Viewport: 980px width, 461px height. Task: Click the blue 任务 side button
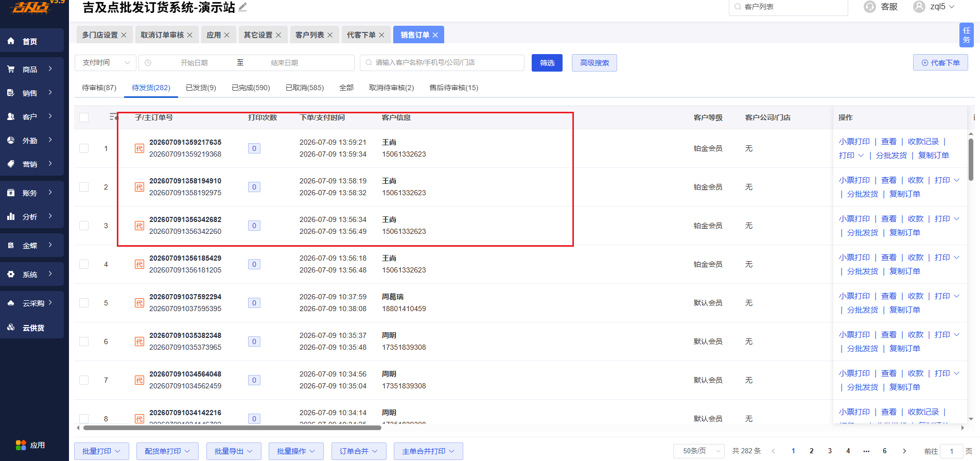(967, 35)
